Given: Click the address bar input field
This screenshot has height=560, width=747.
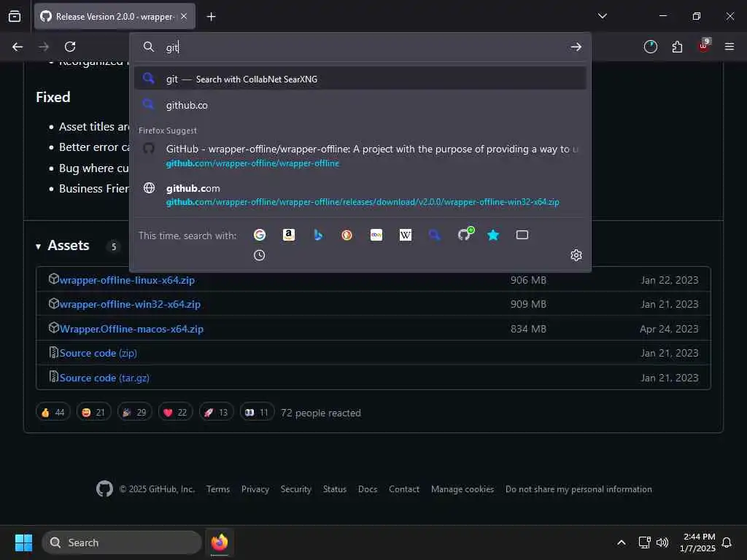Looking at the screenshot, I should (x=362, y=47).
